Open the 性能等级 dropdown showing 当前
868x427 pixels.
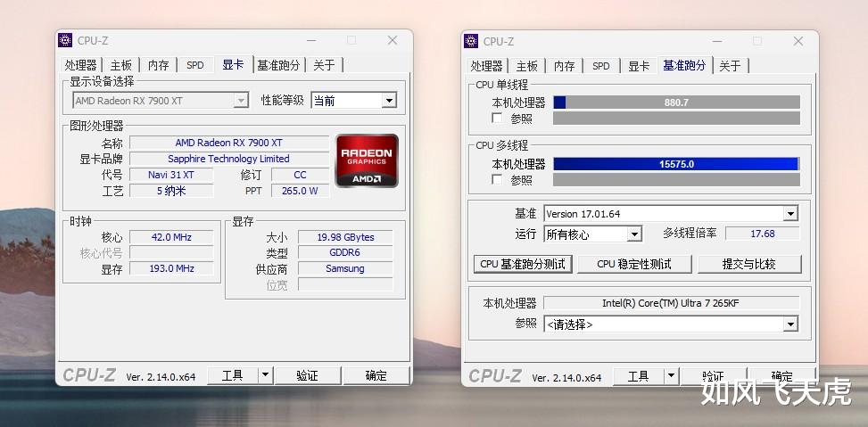354,101
